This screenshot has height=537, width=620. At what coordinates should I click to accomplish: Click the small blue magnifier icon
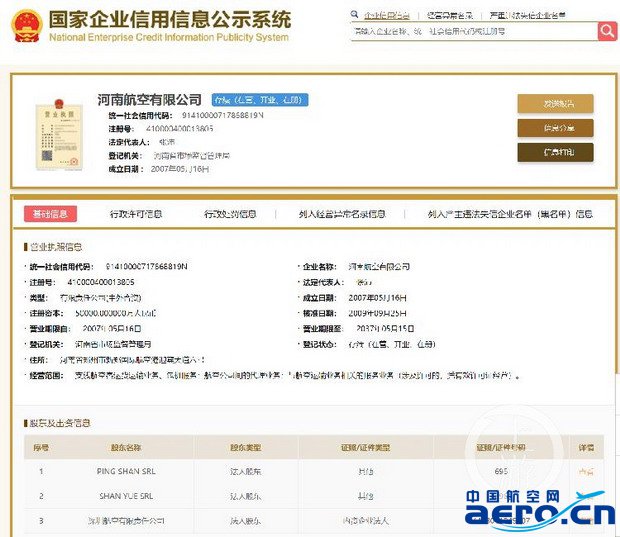(x=354, y=15)
